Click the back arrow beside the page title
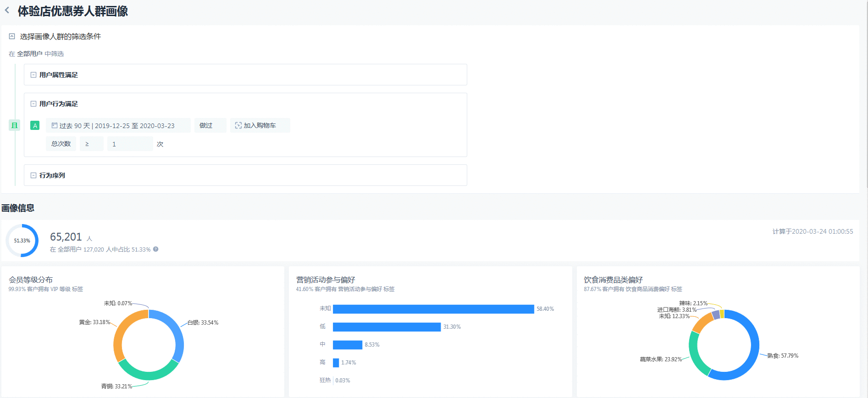 point(7,10)
